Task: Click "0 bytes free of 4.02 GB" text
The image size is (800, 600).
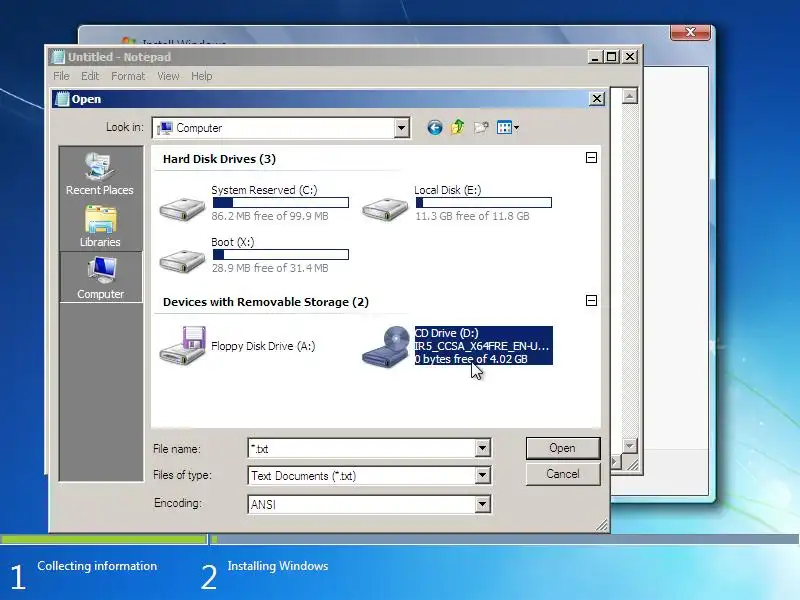Action: pos(471,359)
